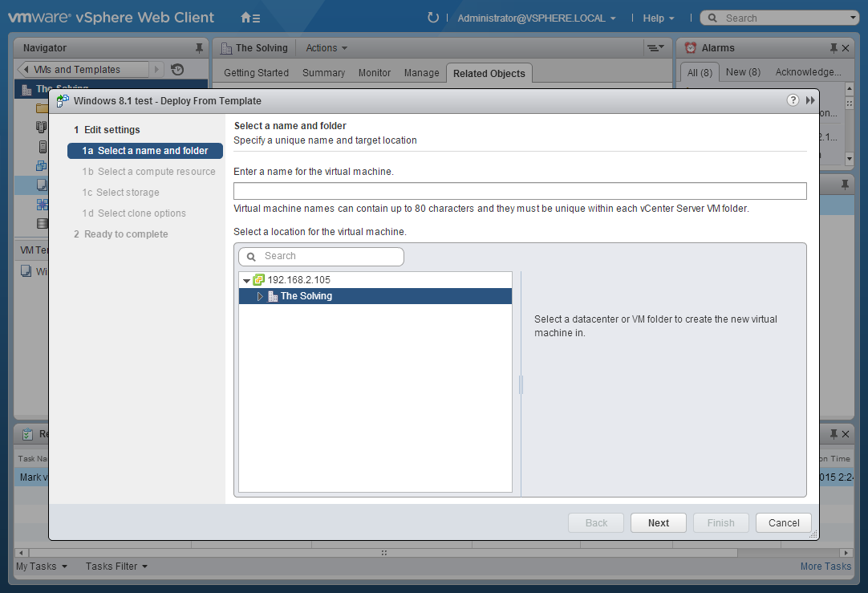868x593 pixels.
Task: Click the tasks horizontal scrollbar left arrow
Action: pyautogui.click(x=21, y=553)
